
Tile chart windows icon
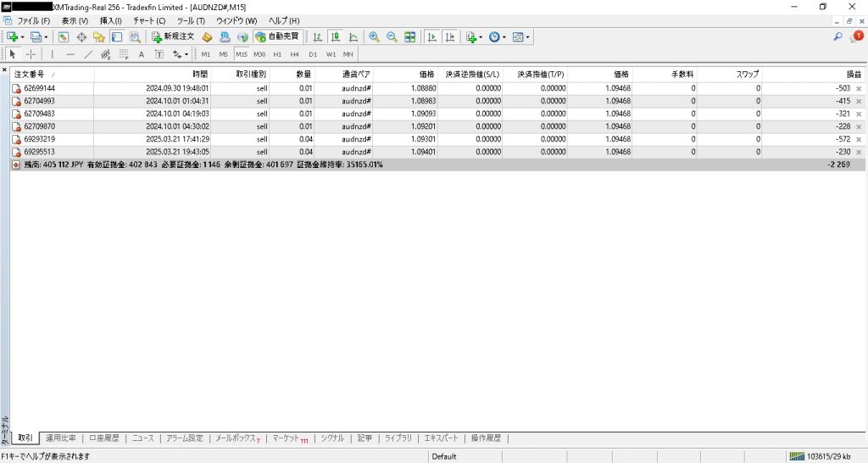[x=410, y=37]
